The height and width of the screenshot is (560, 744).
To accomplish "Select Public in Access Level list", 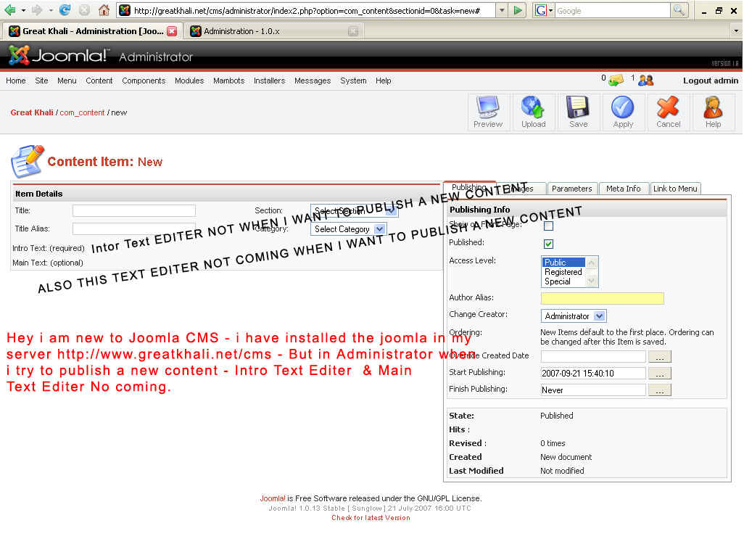I will click(563, 263).
